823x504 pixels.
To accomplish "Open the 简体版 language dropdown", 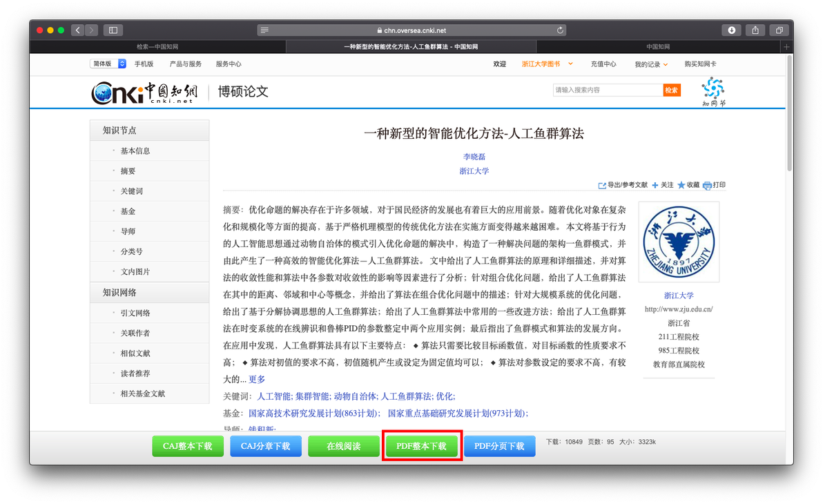I will 108,64.
